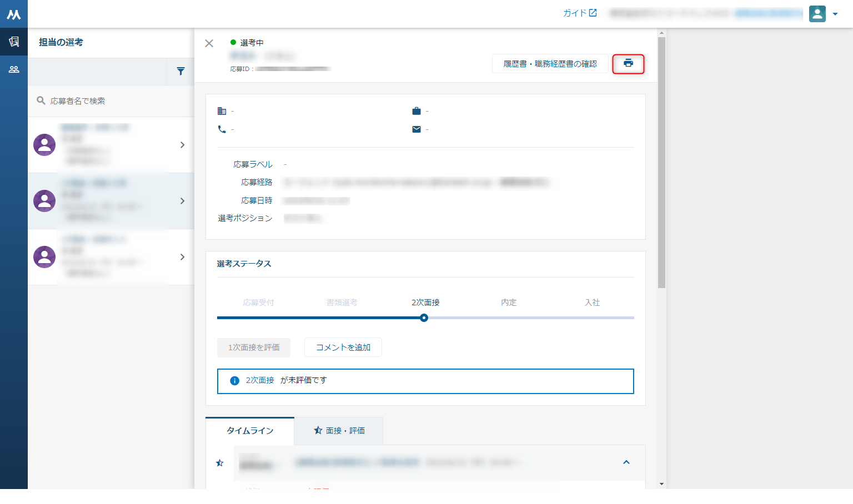Click the 選考中 status label

point(252,43)
